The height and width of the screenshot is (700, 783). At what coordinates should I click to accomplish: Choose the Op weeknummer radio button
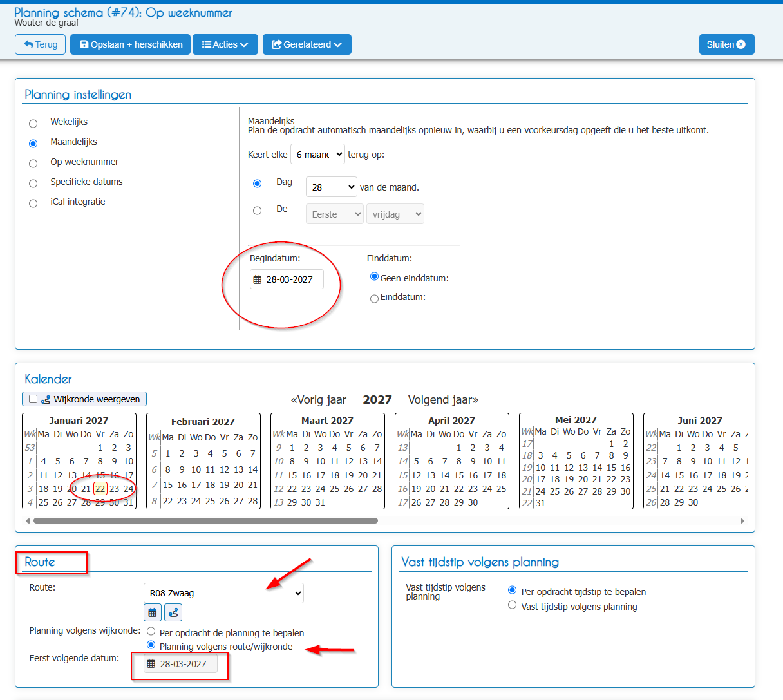pos(33,163)
